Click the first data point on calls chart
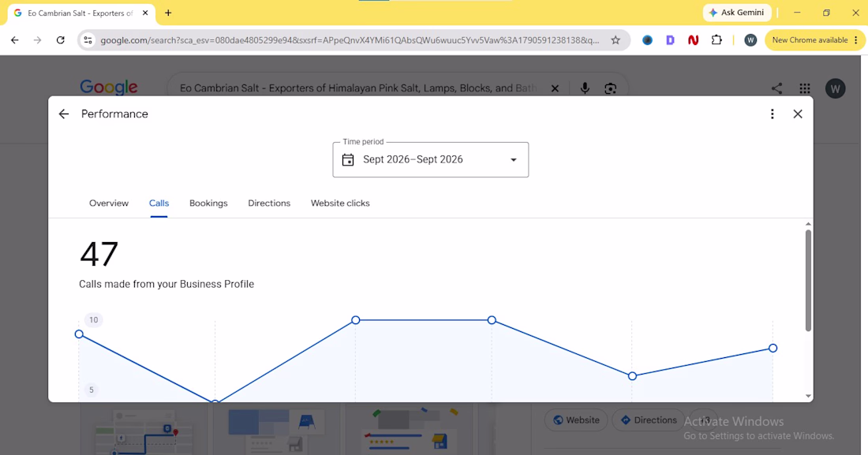This screenshot has height=455, width=868. tap(79, 334)
